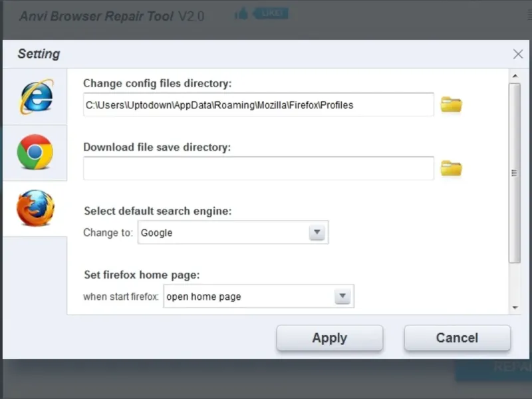Click the Apply button
532x399 pixels.
tap(329, 338)
